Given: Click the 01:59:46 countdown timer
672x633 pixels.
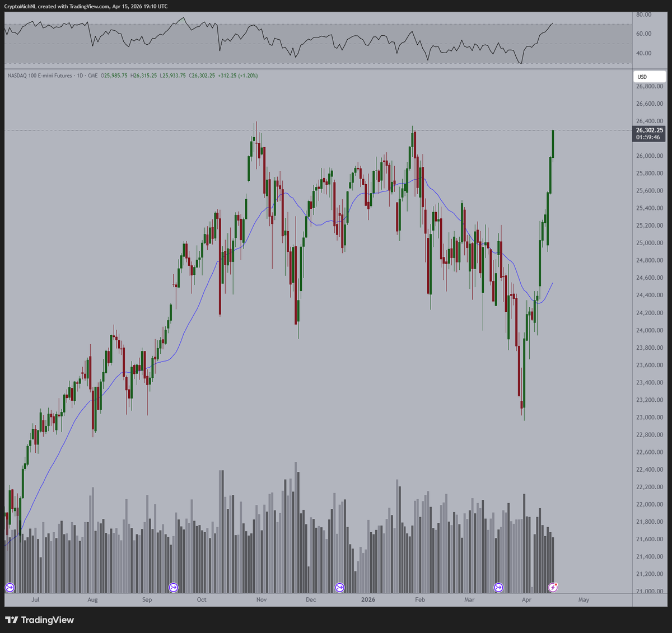Looking at the screenshot, I should 648,137.
